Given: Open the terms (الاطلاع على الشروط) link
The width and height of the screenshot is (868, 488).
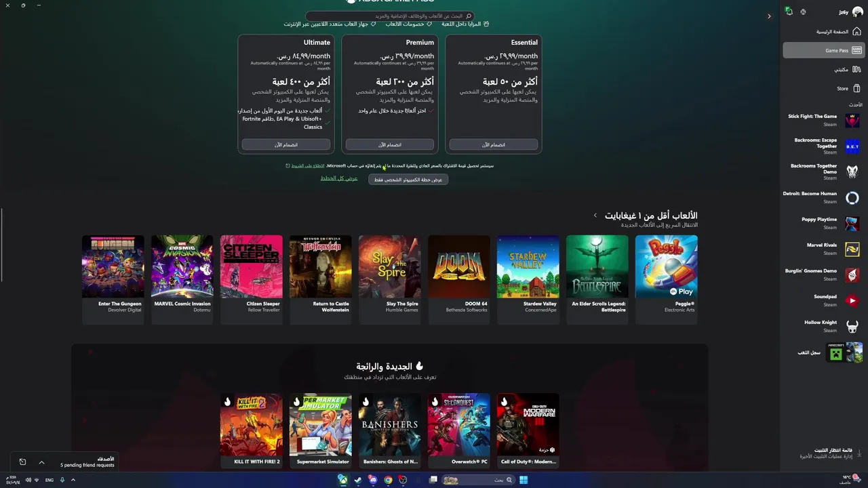Looking at the screenshot, I should pos(308,165).
